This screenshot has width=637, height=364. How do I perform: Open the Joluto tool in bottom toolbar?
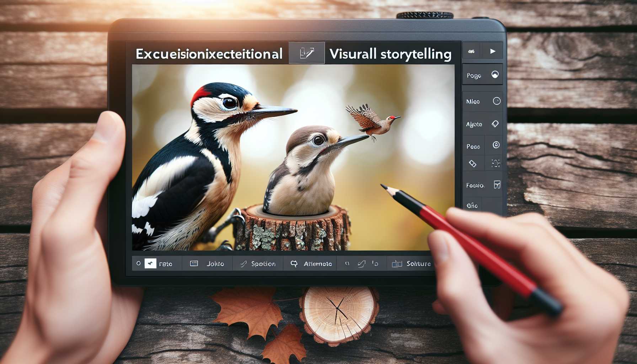[x=215, y=264]
